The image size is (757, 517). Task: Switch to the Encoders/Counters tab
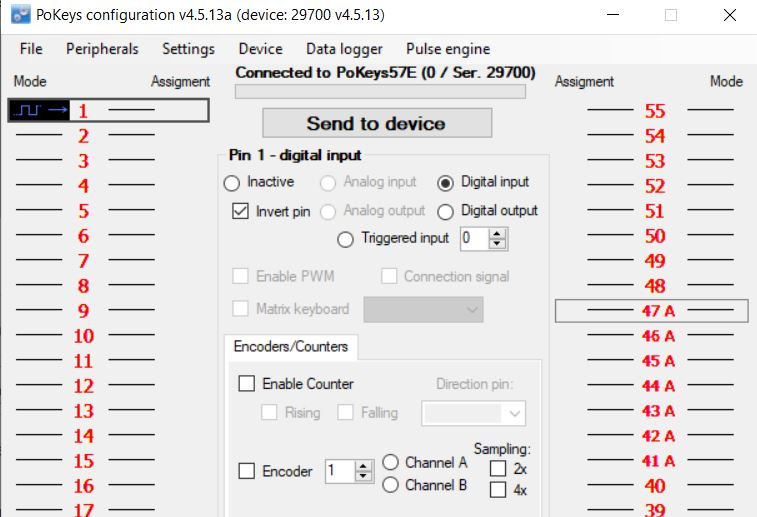(x=291, y=347)
